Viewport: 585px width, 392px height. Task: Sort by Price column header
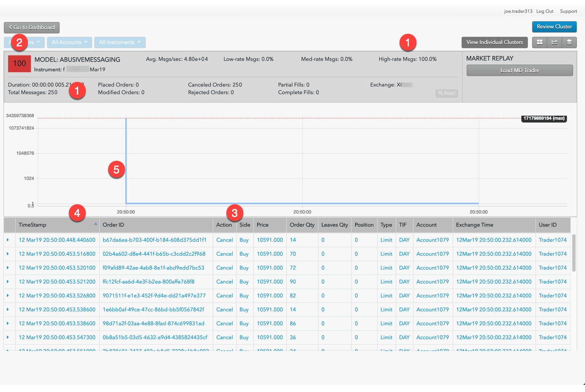(x=270, y=225)
